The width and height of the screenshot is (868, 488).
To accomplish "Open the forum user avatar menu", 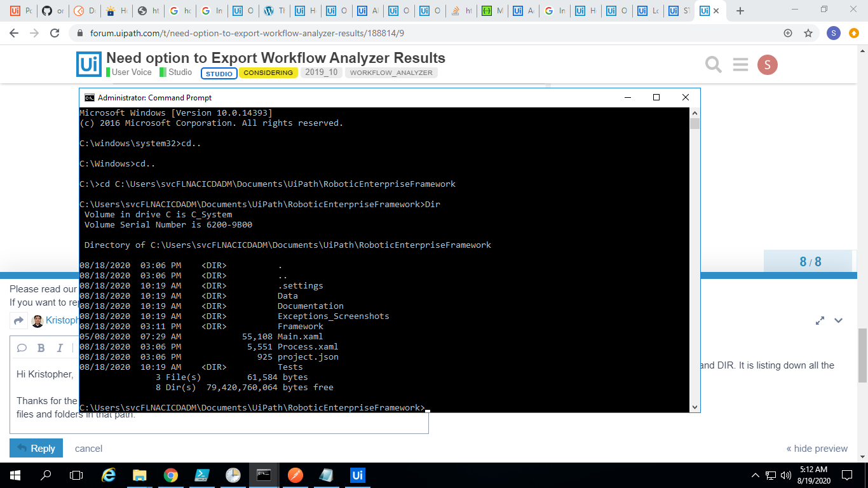I will click(768, 64).
